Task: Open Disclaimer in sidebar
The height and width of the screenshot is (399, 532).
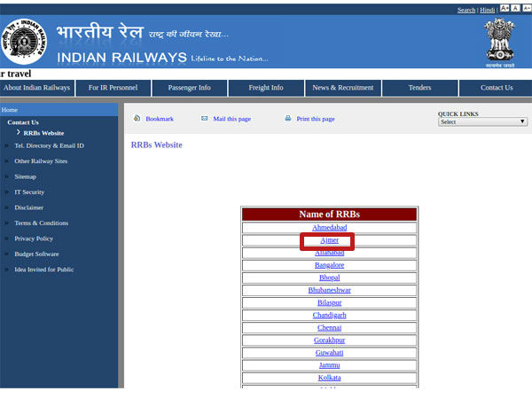Action: pos(29,207)
